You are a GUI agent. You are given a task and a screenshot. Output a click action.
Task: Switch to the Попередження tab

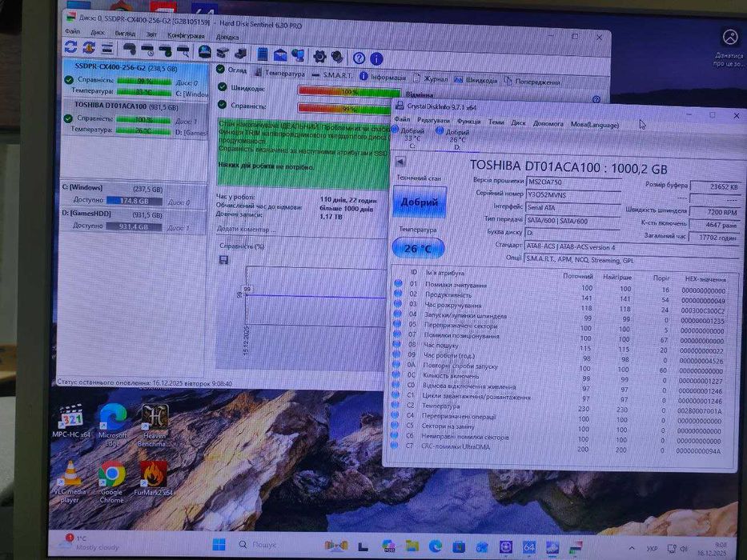[x=532, y=82]
